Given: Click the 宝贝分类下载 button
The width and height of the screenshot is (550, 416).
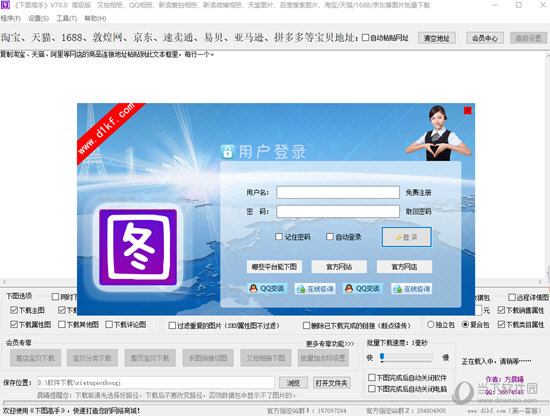Looking at the screenshot, I should click(x=92, y=358).
